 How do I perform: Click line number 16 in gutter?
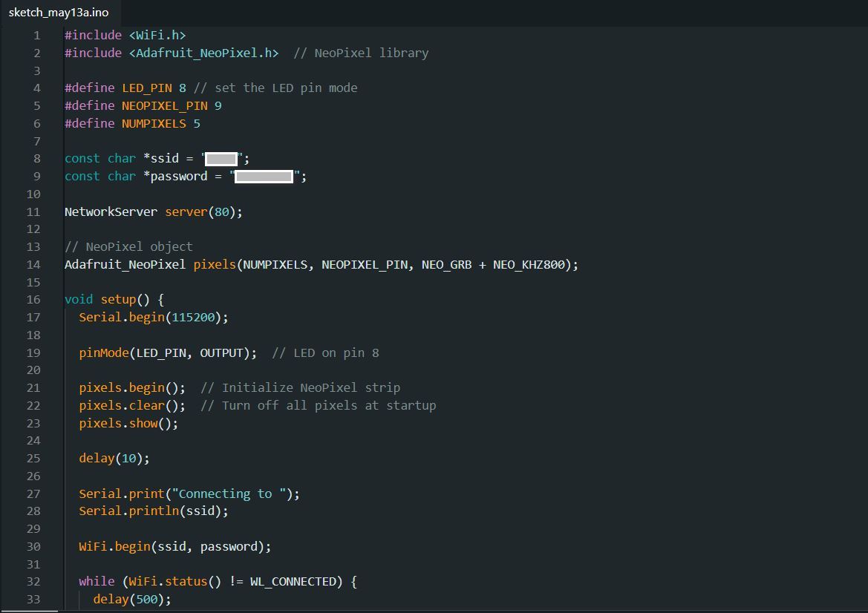tap(33, 299)
